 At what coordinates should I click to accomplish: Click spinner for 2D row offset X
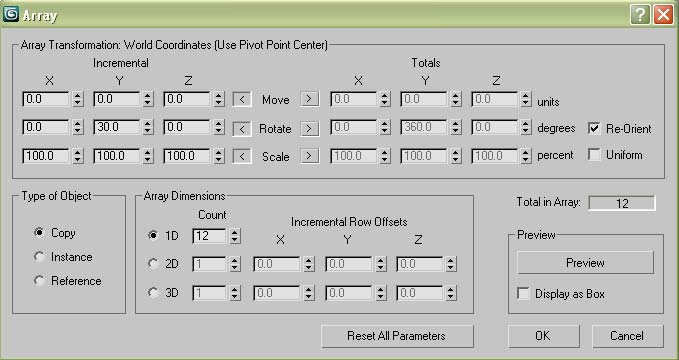(309, 264)
